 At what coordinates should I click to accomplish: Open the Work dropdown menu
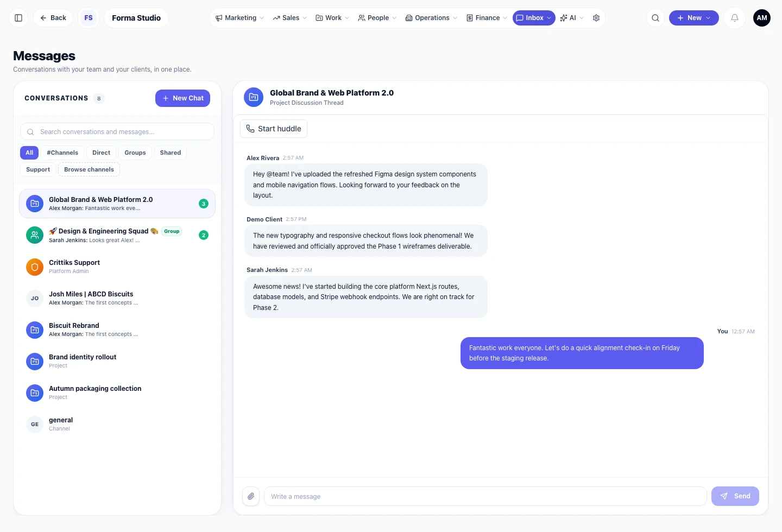point(332,18)
